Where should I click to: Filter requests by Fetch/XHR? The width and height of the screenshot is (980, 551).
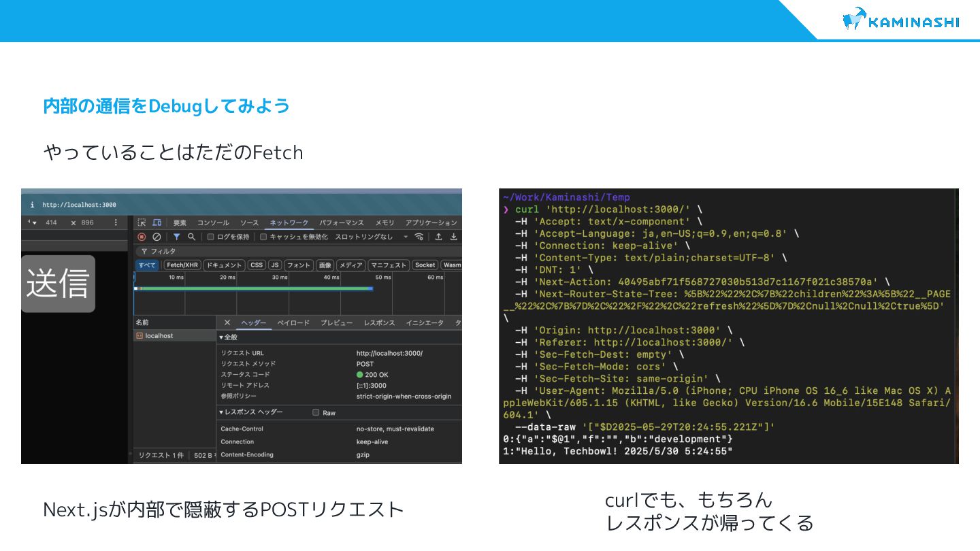(182, 265)
